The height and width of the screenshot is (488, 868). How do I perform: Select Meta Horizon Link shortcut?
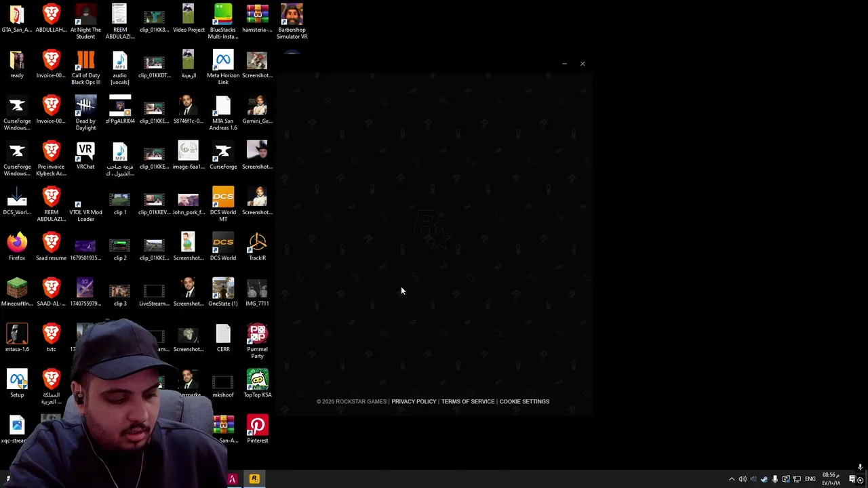[x=222, y=67]
